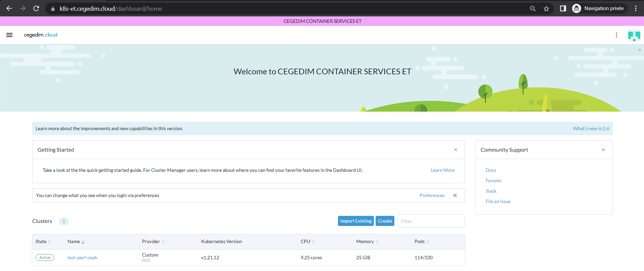
Task: Click the cegedim.cloud logo
Action: (x=41, y=35)
